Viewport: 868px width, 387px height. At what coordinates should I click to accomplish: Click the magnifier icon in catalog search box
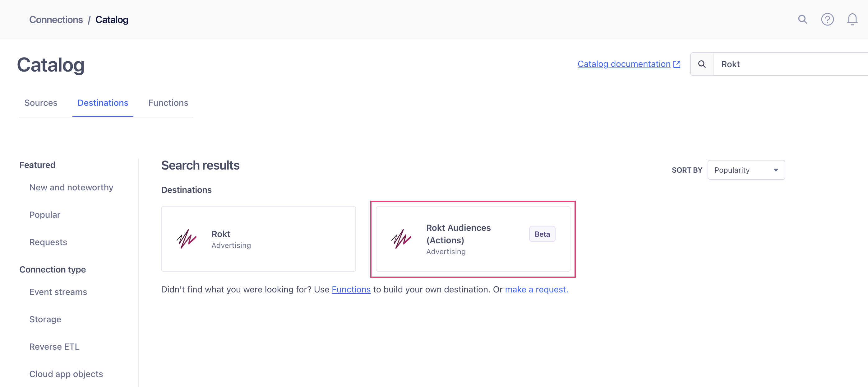point(702,64)
